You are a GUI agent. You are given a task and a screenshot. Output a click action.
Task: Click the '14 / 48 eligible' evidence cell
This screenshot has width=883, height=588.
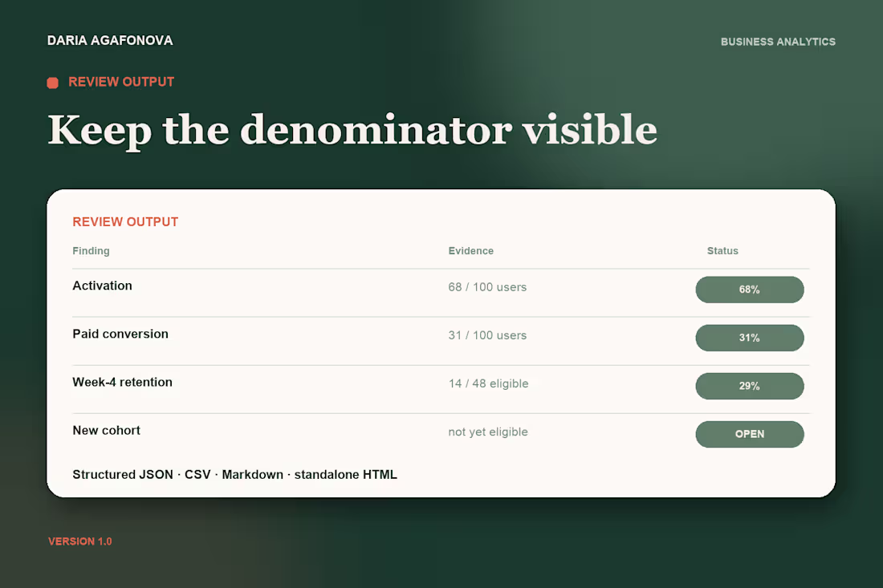pos(488,383)
